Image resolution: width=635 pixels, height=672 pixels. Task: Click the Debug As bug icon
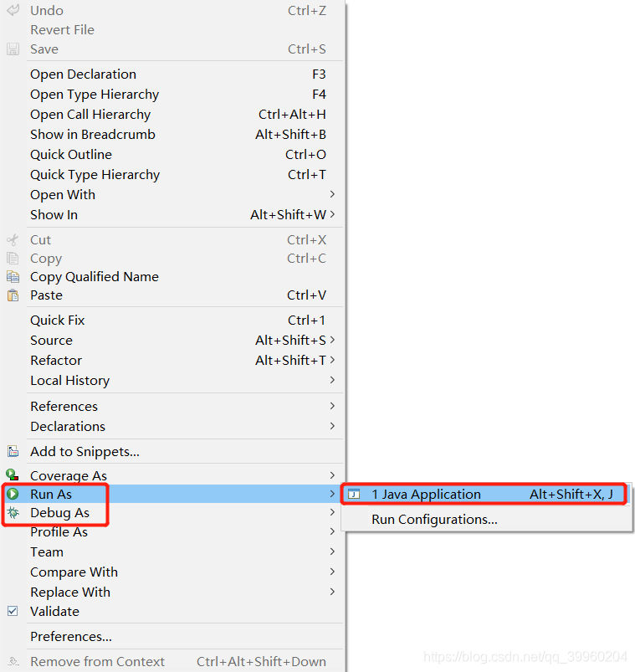(13, 512)
